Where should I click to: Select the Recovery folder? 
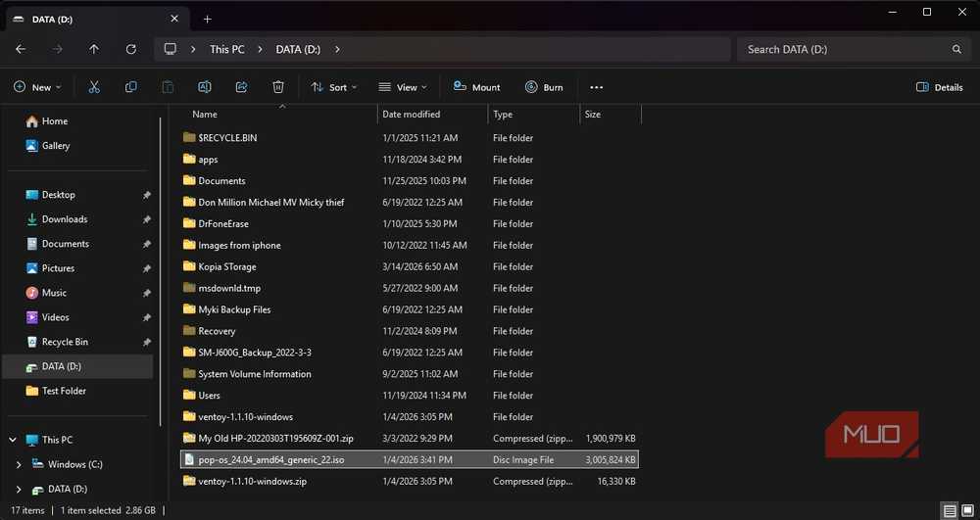410,331
